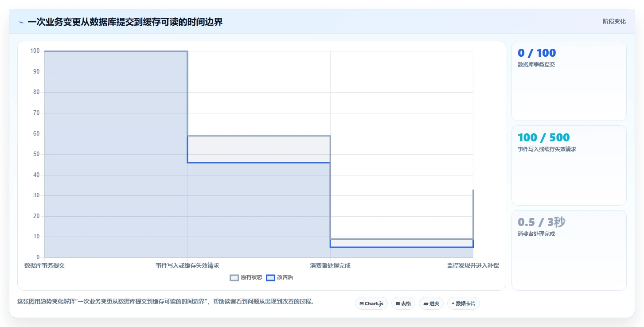Click the 0 / 100 value text
Viewport: 644px width, 327px height.
coord(537,53)
